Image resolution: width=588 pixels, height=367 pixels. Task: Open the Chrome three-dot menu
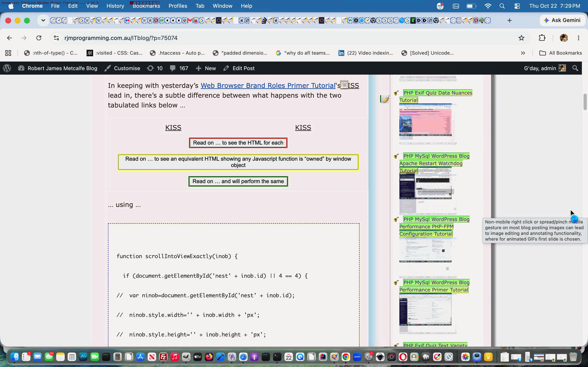(x=579, y=38)
